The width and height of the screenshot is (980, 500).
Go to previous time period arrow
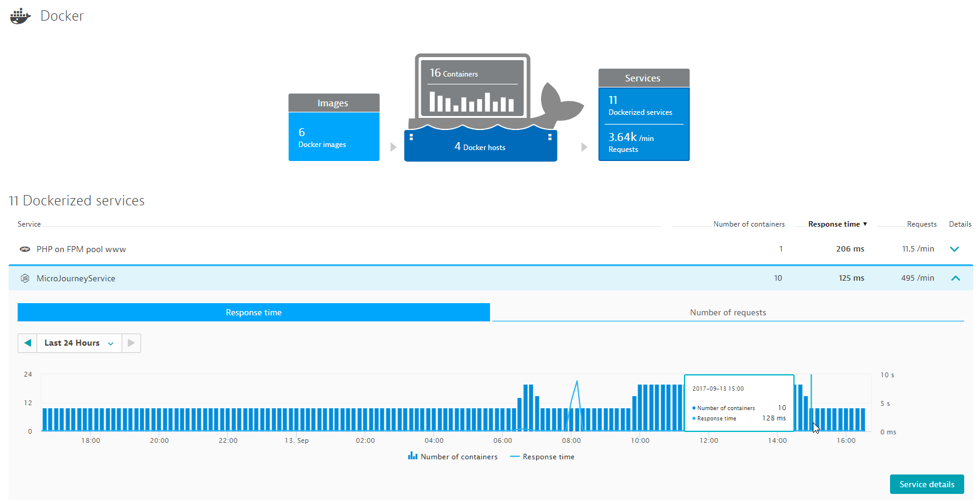pyautogui.click(x=27, y=343)
